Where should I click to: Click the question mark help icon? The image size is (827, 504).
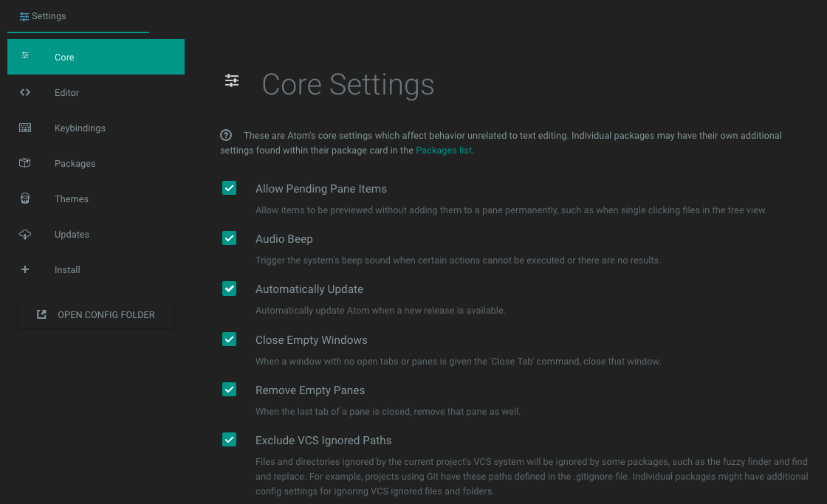(x=226, y=135)
